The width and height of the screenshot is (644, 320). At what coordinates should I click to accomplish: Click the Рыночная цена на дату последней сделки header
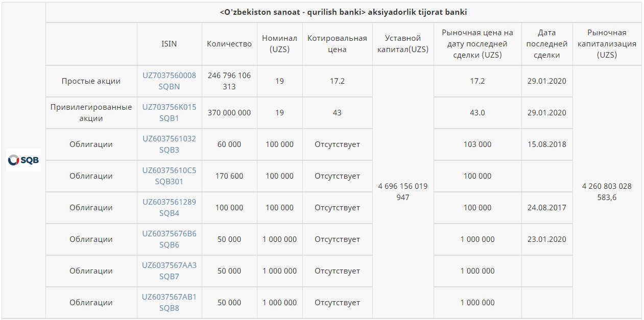478,44
